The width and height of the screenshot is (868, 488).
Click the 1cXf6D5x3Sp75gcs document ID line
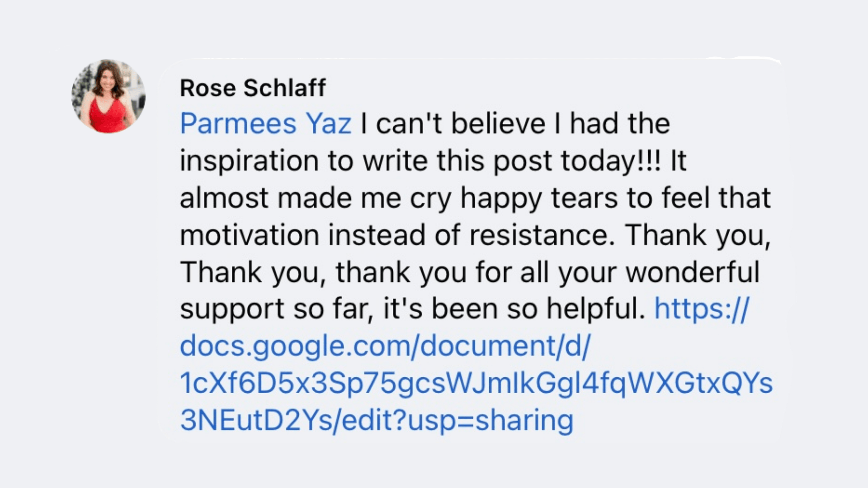tap(476, 383)
